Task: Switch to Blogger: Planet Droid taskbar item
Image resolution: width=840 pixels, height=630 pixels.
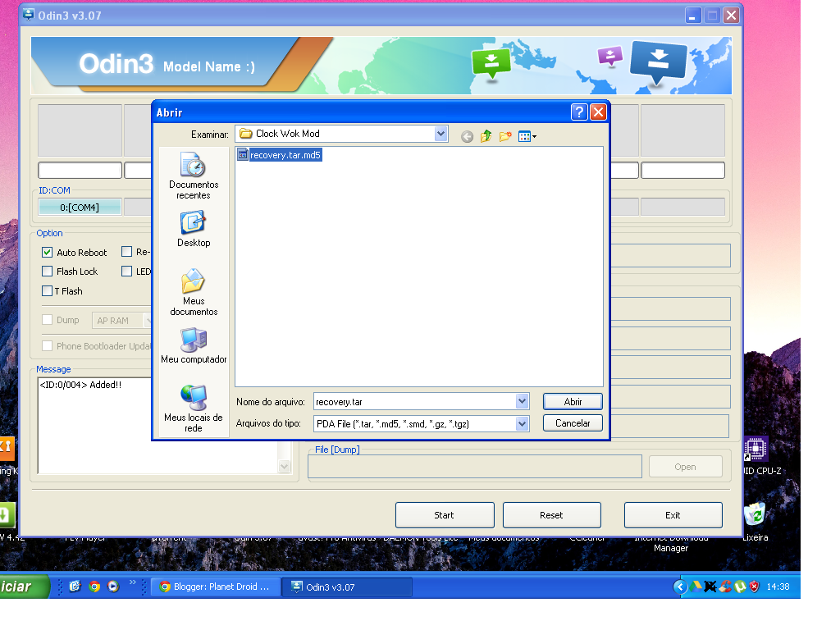Action: (215, 587)
